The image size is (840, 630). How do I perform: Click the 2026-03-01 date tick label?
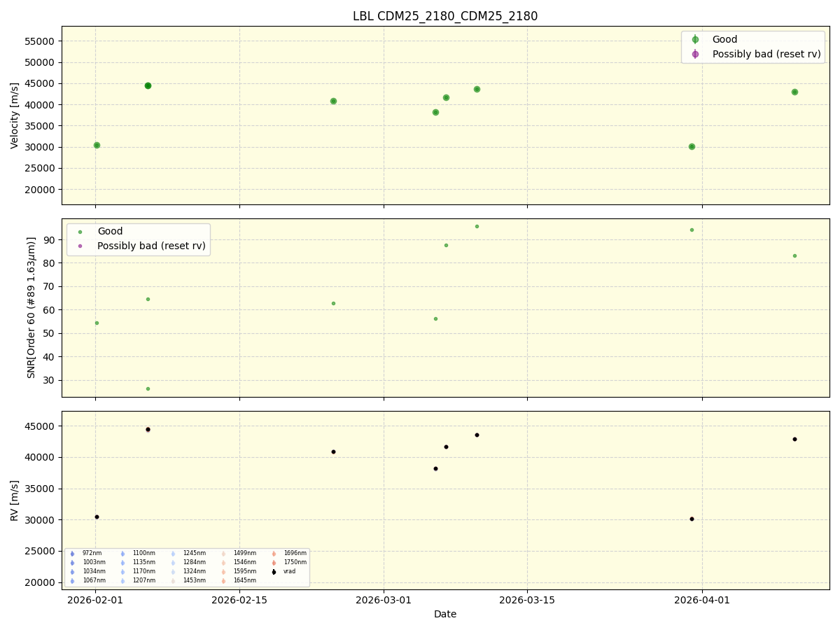(384, 599)
